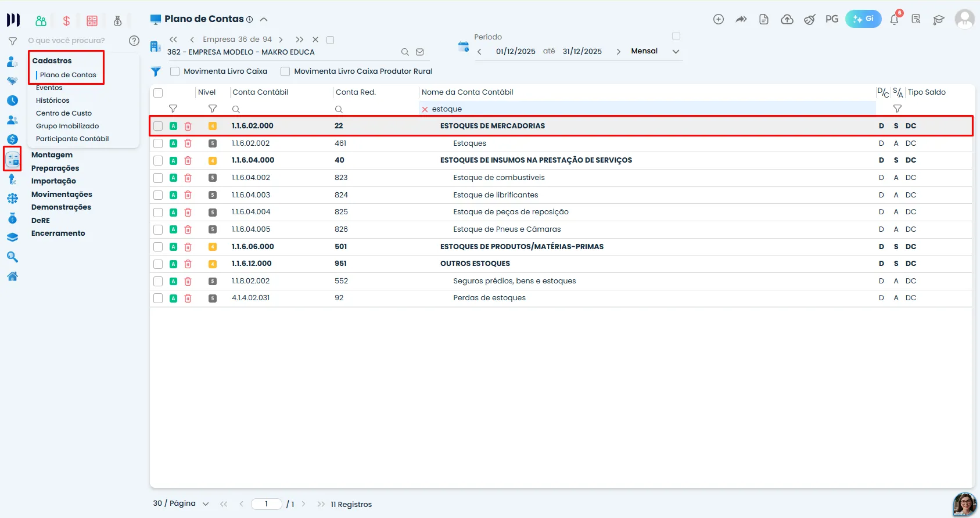980x518 pixels.
Task: Advance the period to the next month
Action: click(x=618, y=52)
